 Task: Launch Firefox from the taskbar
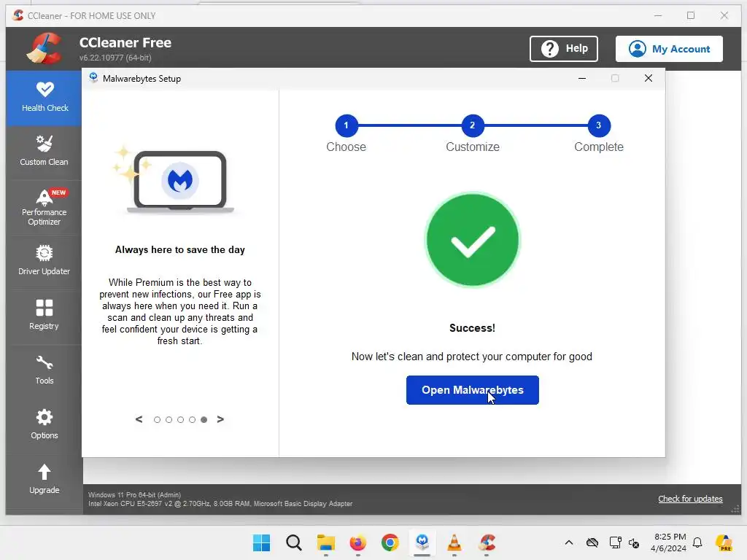(357, 542)
